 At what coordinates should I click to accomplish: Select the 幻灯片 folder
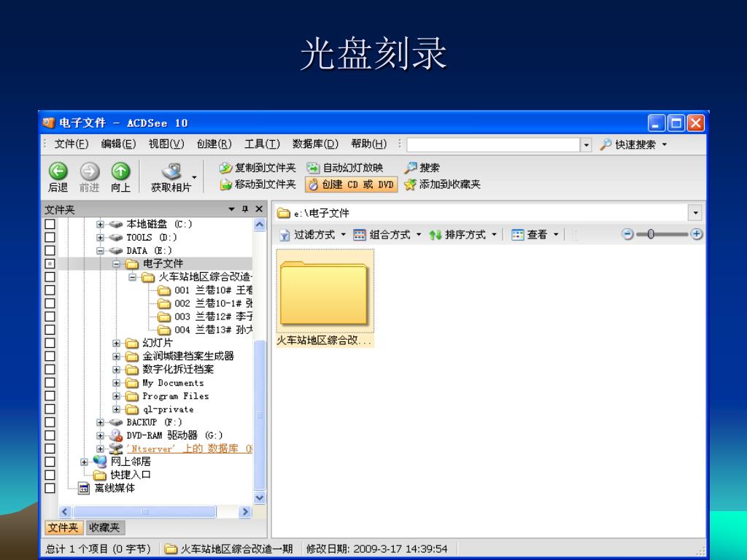point(158,343)
